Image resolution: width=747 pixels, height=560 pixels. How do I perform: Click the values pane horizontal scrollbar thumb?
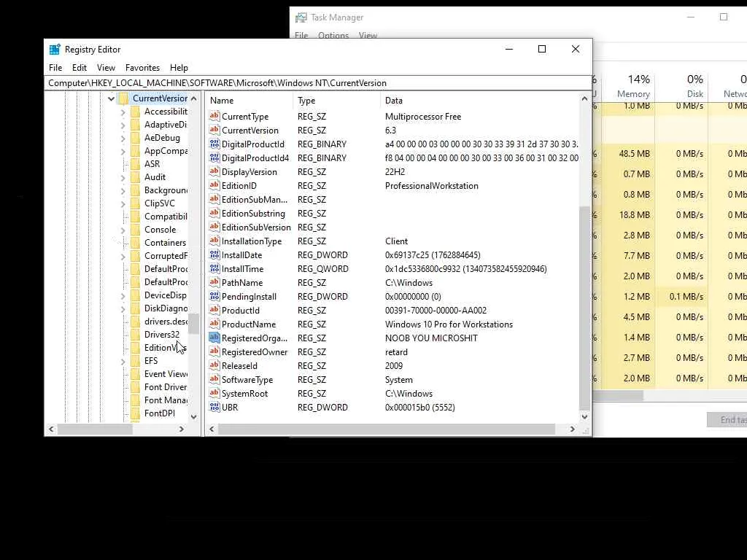(x=387, y=429)
